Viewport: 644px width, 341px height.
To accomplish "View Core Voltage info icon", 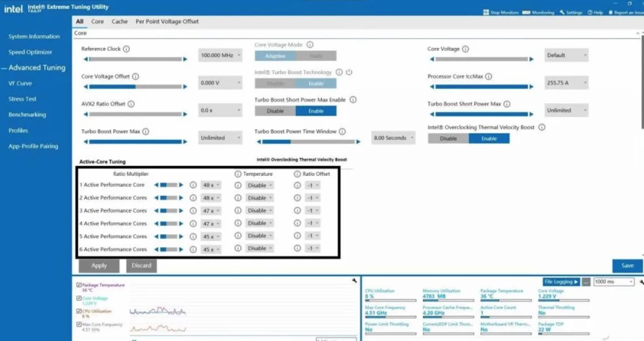I will pos(465,49).
